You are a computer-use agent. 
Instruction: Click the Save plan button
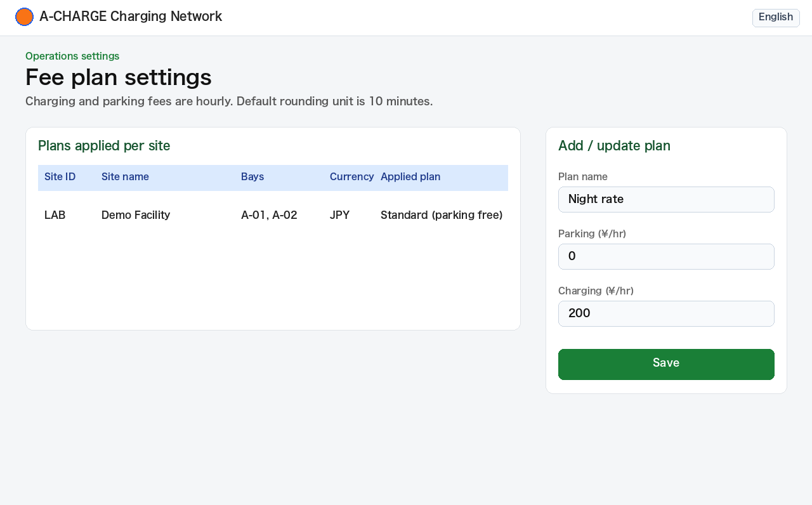pos(666,364)
